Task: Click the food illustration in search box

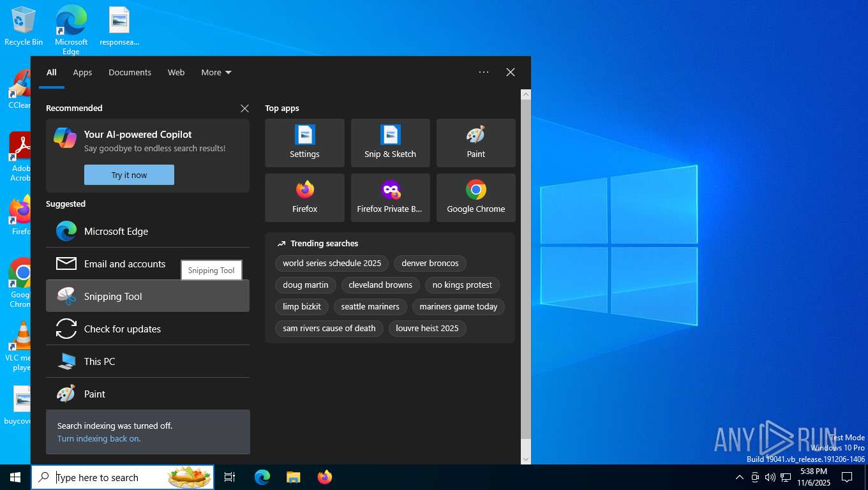Action: pyautogui.click(x=190, y=477)
